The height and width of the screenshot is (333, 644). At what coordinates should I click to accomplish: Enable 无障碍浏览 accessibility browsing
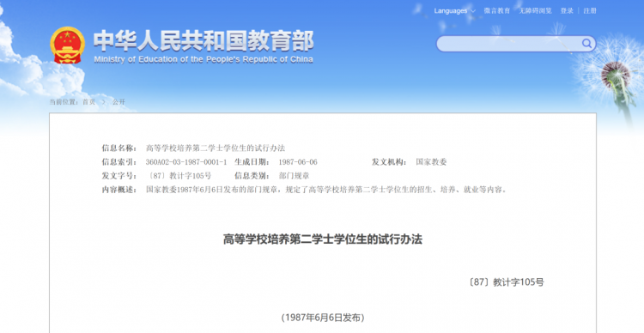(535, 11)
